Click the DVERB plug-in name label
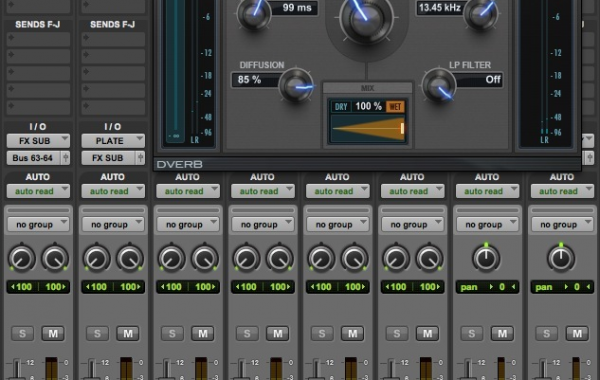This screenshot has width=600, height=380. pos(179,164)
